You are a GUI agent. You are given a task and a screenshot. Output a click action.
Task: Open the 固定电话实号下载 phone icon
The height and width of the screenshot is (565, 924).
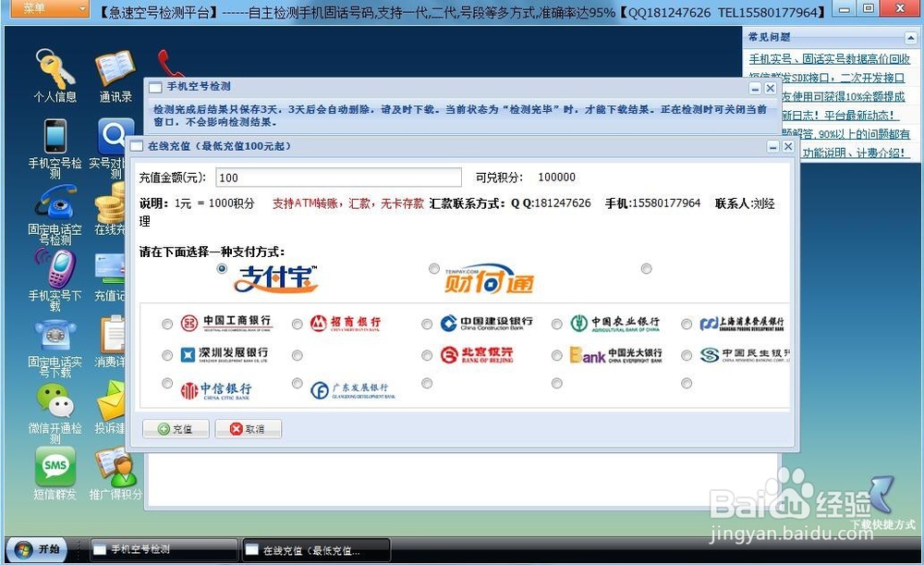(55, 336)
